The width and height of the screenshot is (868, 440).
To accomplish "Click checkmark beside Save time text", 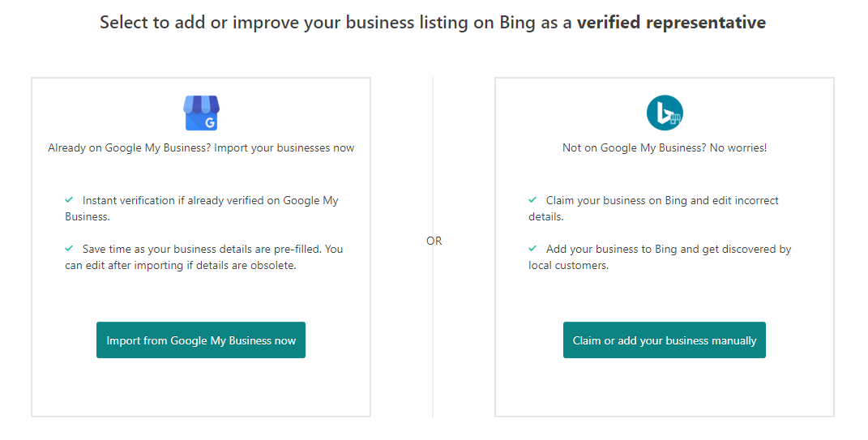I will [70, 248].
